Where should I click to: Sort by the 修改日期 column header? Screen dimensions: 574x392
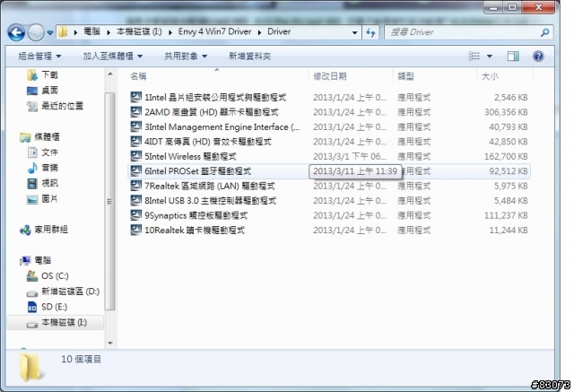330,76
